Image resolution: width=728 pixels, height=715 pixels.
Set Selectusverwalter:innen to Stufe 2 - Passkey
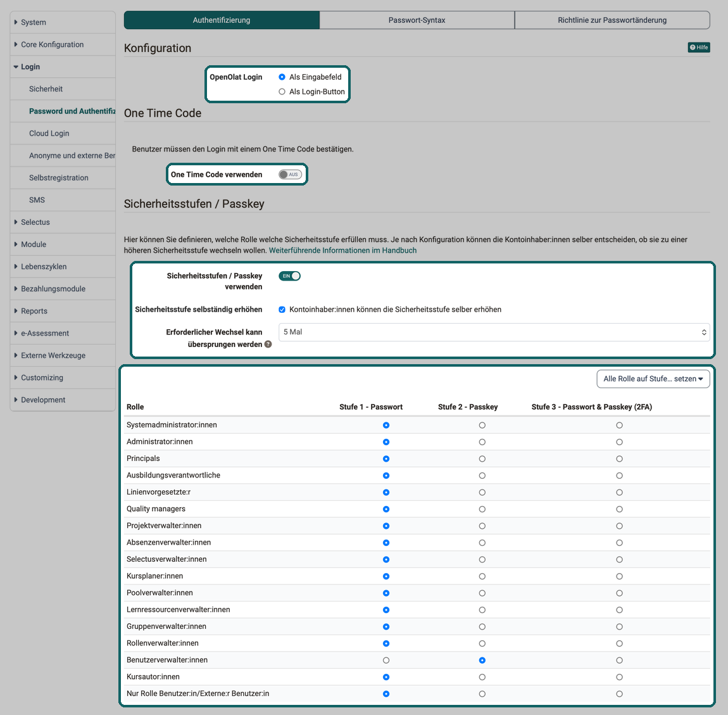pyautogui.click(x=482, y=560)
